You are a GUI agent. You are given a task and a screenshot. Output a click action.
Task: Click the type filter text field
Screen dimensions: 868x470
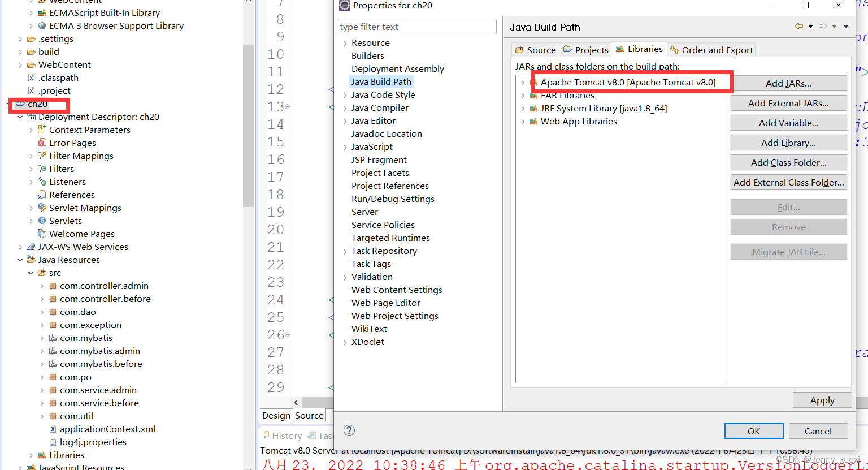coord(418,27)
